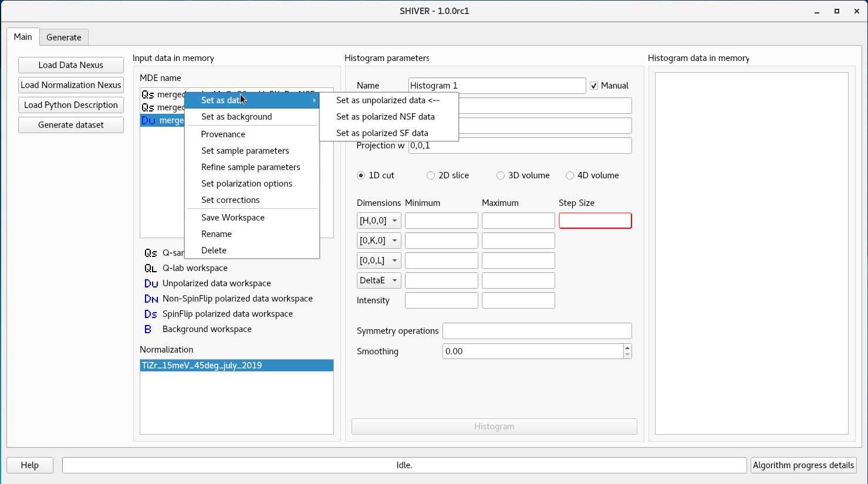Uncheck the Manual checkbox
Viewport: 868px width, 484px height.
[595, 85]
